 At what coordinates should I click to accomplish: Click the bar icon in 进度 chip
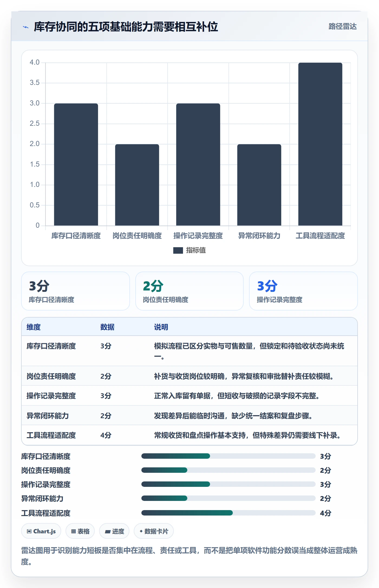point(107,531)
